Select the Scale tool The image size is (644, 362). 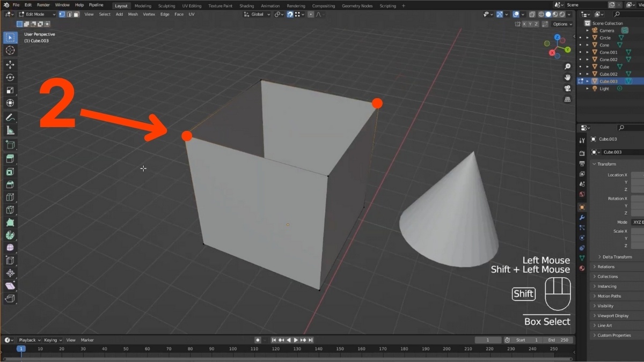coord(10,90)
